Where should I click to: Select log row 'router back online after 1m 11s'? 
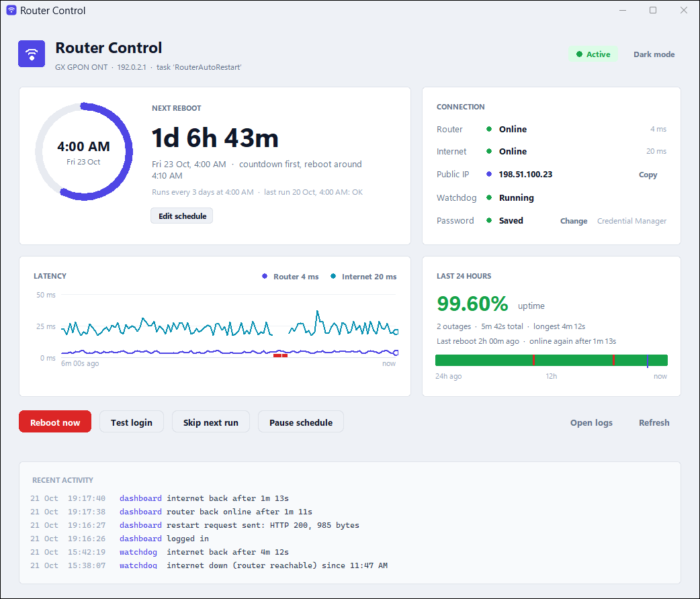[x=171, y=512]
